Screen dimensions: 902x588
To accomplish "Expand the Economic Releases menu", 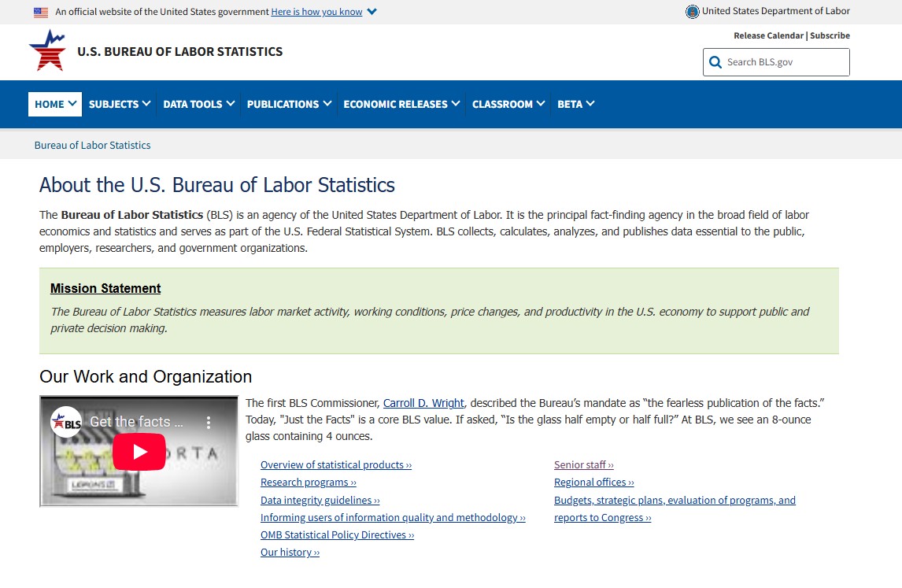I will 401,104.
